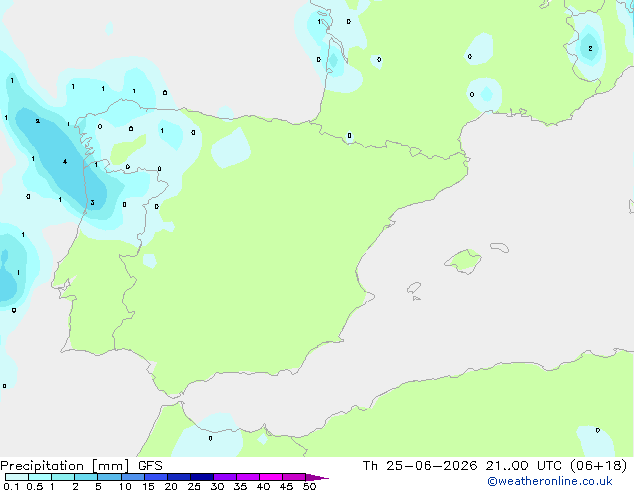The image size is (634, 490).
Task: Click the '0.1' legend scale label
Action: [11, 486]
